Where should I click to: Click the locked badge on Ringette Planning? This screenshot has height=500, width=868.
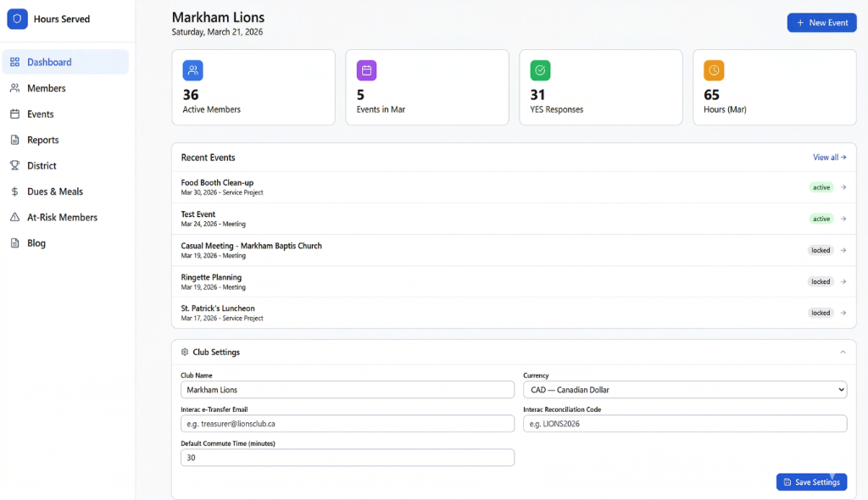click(821, 282)
